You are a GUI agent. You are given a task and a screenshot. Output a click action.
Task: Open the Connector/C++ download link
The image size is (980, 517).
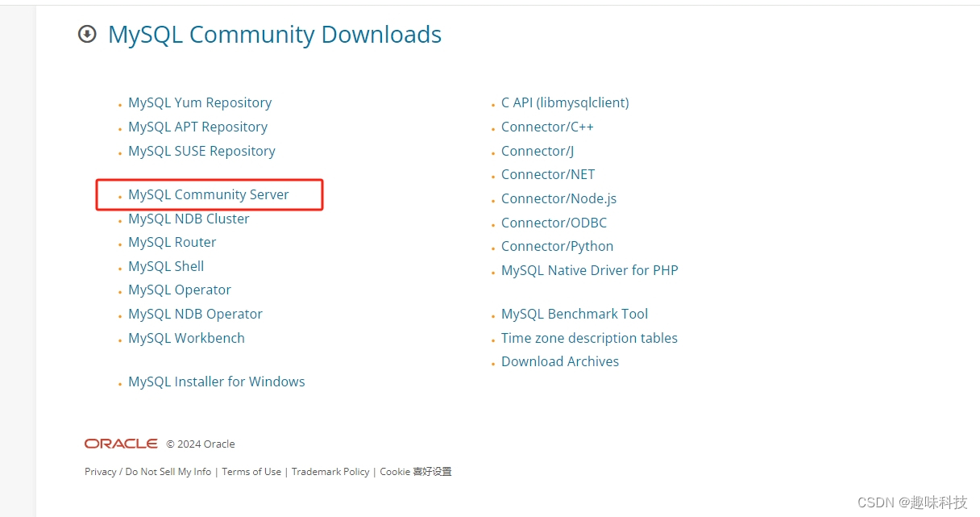coord(547,127)
